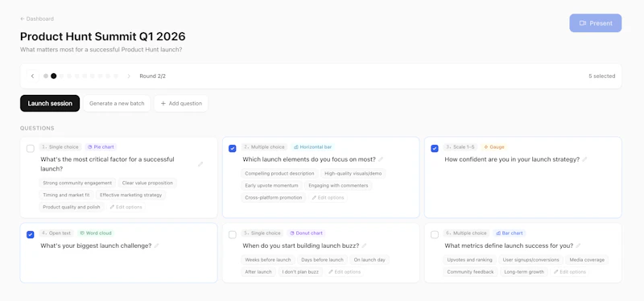Click the Launch session button
Screen dimensions: 644x301
(x=50, y=104)
